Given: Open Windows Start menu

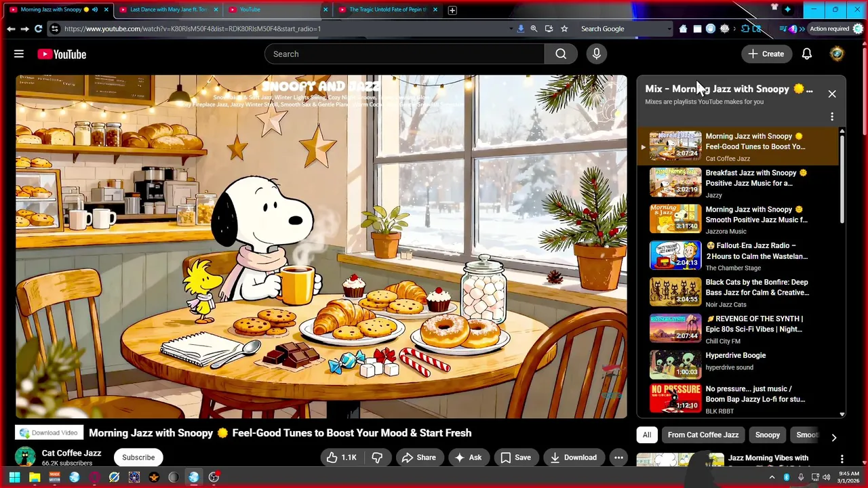Looking at the screenshot, I should click(x=14, y=477).
